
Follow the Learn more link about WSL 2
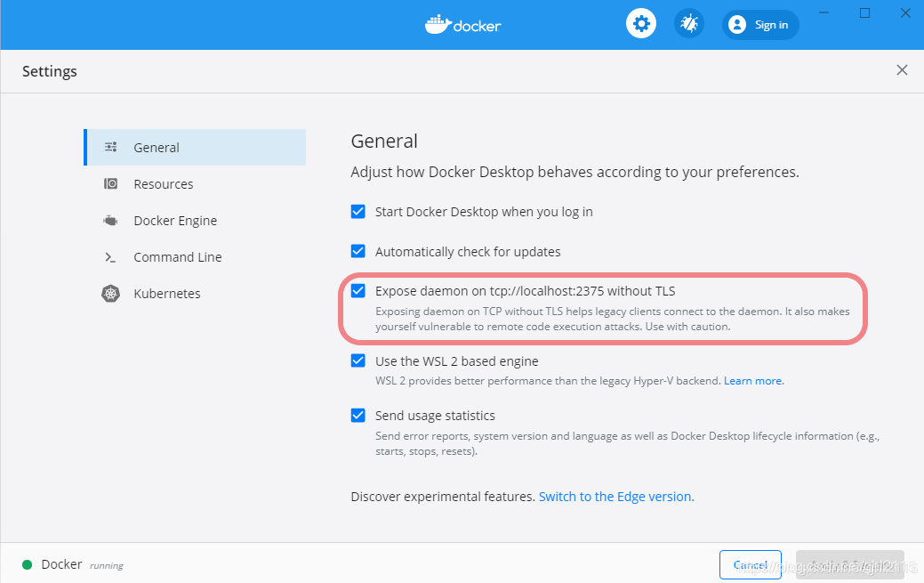pyautogui.click(x=752, y=380)
